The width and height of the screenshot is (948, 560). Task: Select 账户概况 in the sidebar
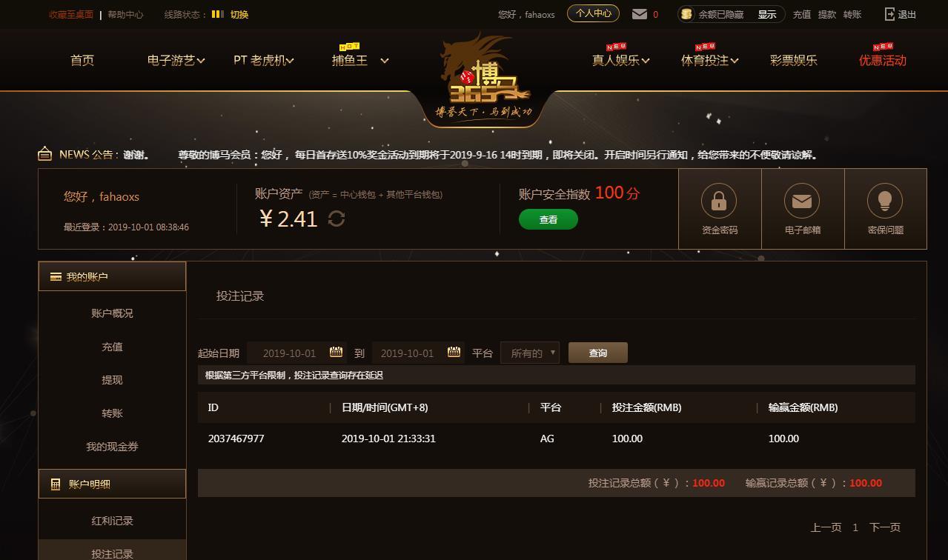click(x=112, y=313)
